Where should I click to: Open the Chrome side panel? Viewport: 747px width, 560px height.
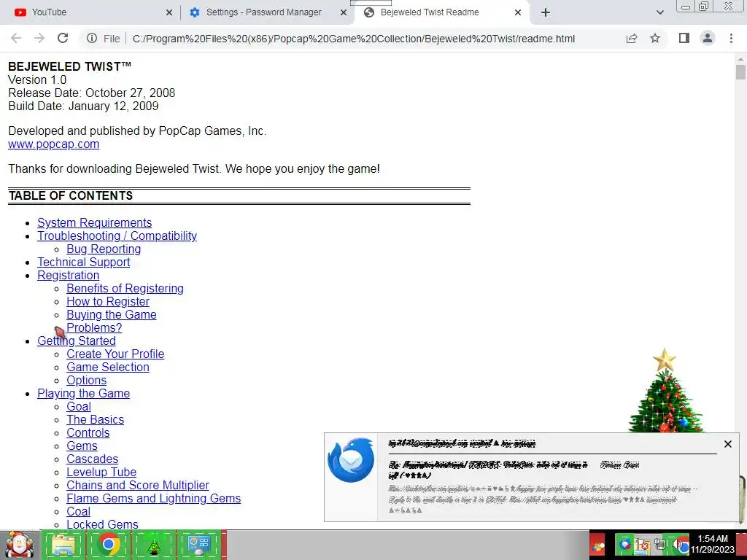click(x=684, y=39)
